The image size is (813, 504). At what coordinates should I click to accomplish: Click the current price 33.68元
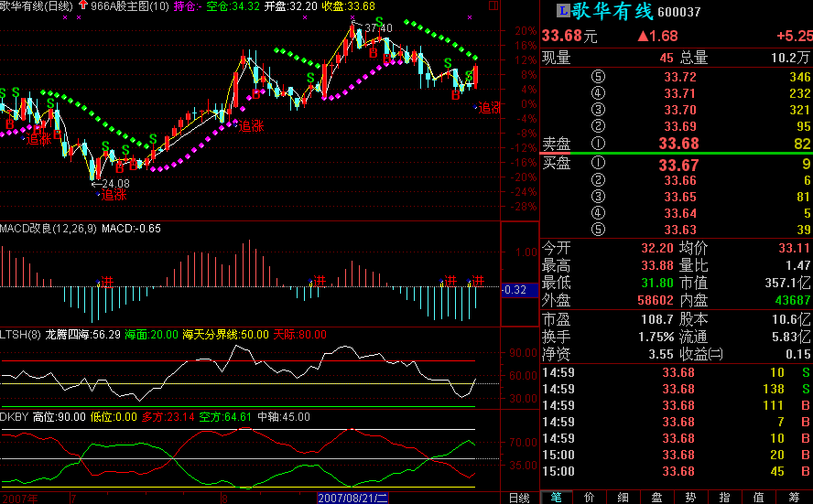[x=569, y=36]
